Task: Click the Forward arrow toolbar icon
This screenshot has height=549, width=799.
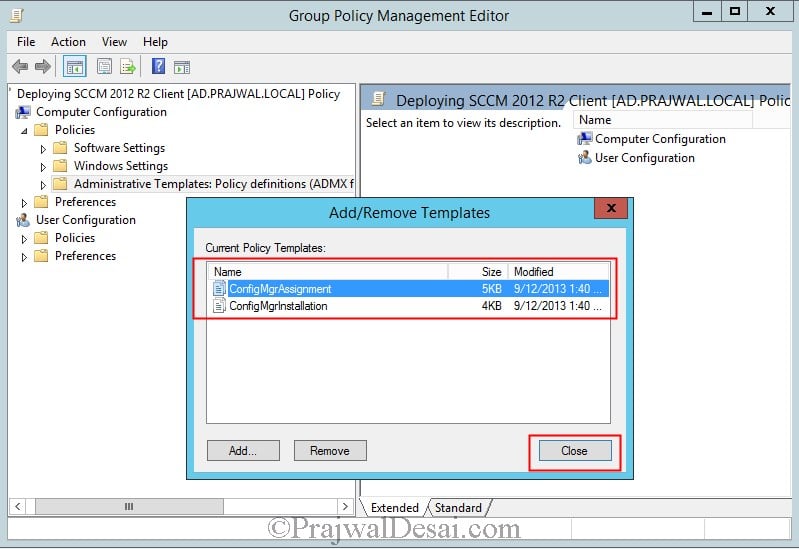Action: pos(43,67)
